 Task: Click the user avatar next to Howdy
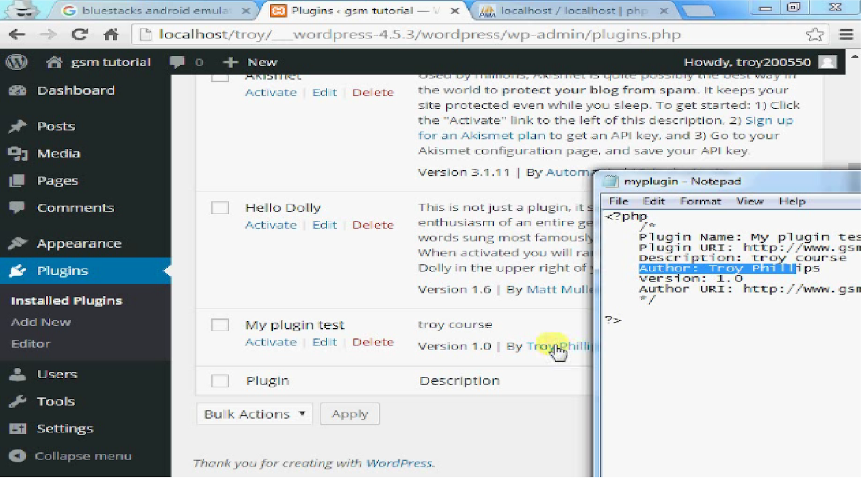[827, 62]
